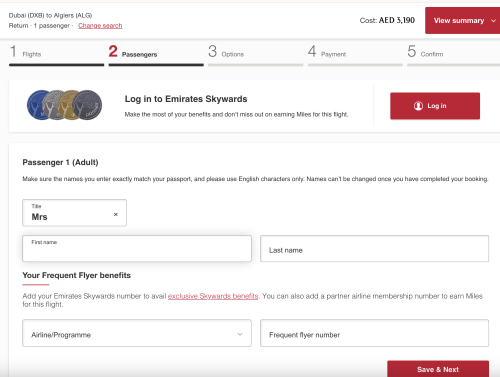Click the Skywards tier medallions image
Viewport: 500px width, 377px height.
point(64,105)
